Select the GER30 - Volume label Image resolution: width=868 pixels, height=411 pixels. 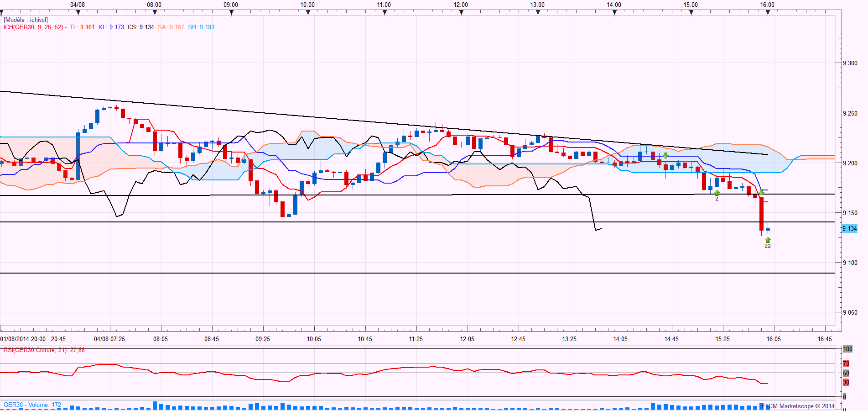pos(32,405)
